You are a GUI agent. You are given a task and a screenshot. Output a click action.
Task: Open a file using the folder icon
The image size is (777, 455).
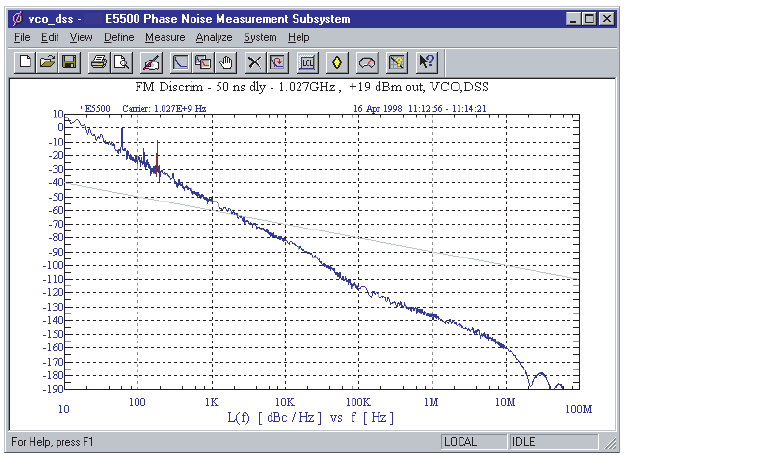[x=47, y=62]
